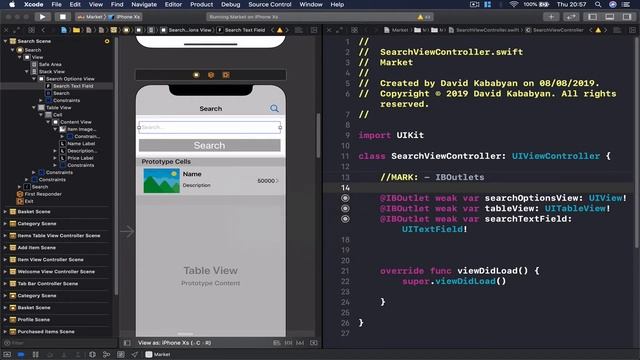Open related items grid in left editor
640x360 pixels.
pos(31,30)
